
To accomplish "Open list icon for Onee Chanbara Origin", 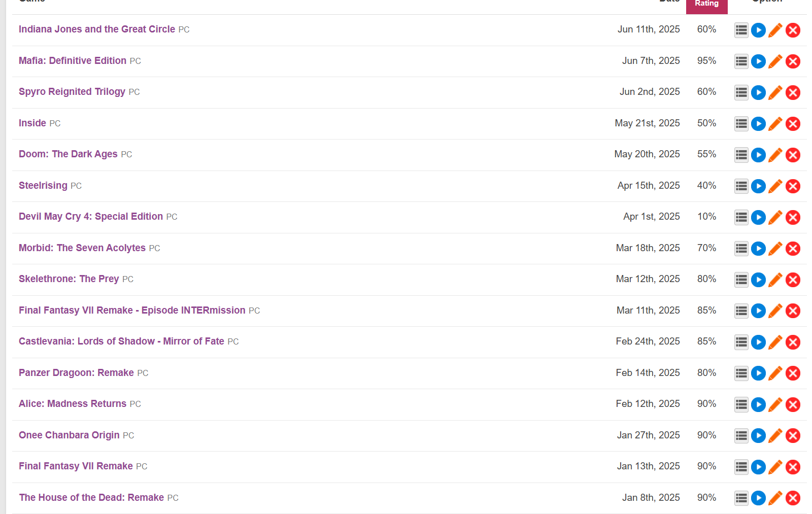I will [x=741, y=436].
